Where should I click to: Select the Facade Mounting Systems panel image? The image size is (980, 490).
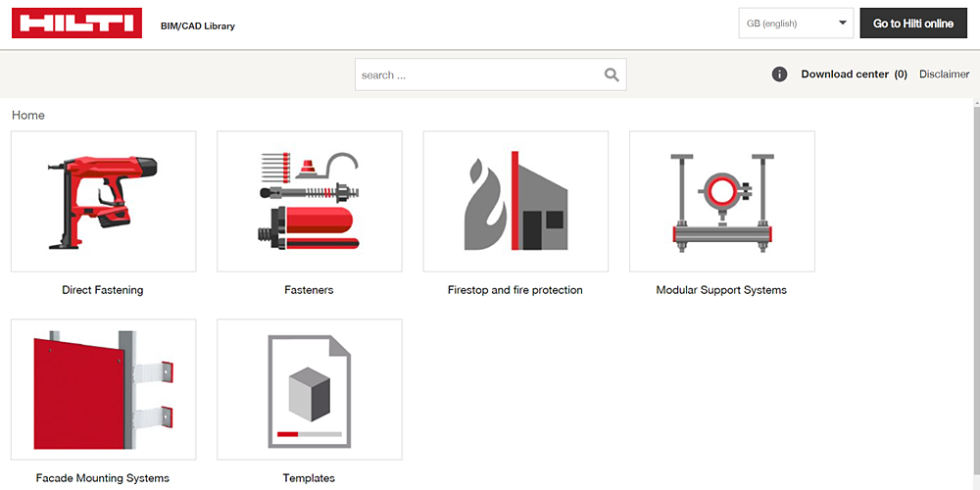pyautogui.click(x=103, y=389)
